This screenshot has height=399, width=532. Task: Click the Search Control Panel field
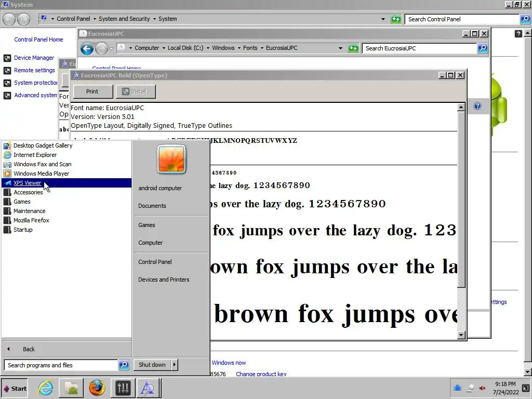pyautogui.click(x=462, y=19)
